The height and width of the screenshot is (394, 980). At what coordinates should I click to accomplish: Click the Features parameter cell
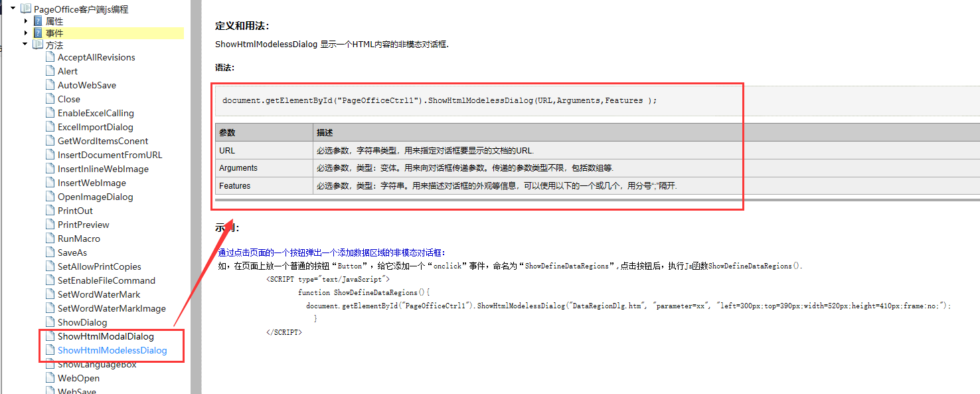[x=264, y=186]
